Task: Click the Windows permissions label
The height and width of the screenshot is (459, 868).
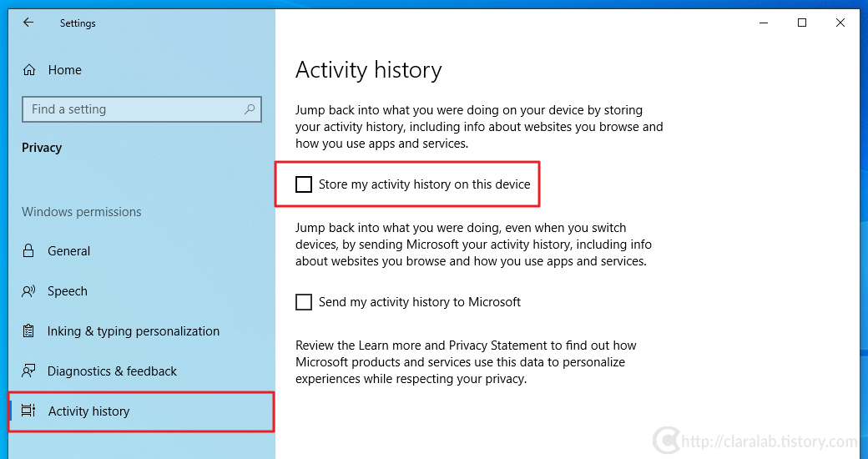Action: point(82,212)
